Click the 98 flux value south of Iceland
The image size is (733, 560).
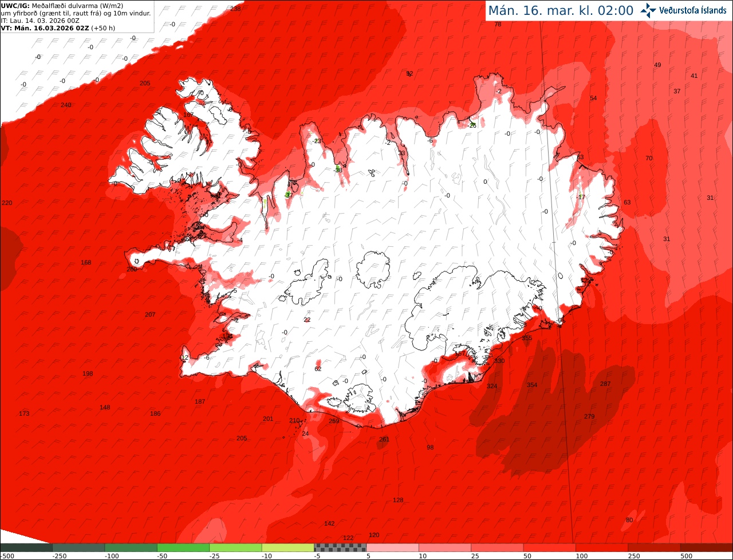[430, 447]
